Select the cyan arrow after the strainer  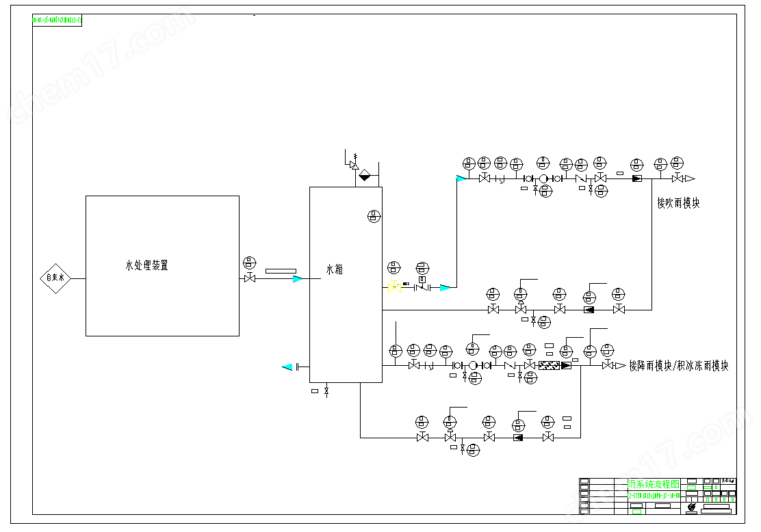click(x=445, y=288)
